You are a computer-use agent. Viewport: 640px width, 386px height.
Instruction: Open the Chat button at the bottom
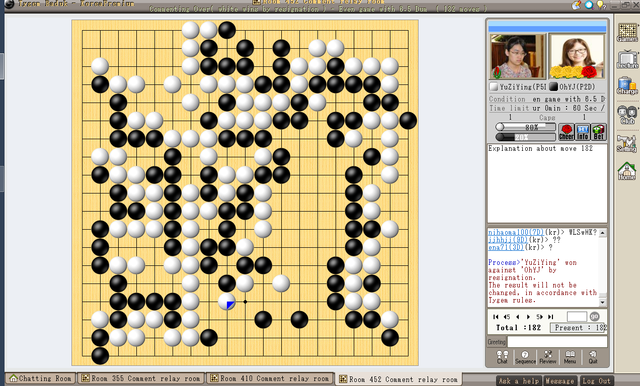point(502,357)
